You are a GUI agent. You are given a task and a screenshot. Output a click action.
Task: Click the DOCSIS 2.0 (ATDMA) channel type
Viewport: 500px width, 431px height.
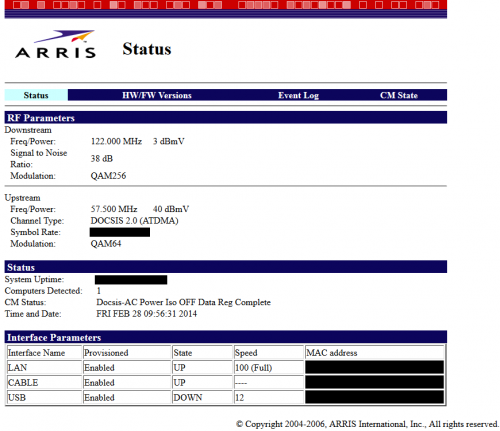pos(134,221)
